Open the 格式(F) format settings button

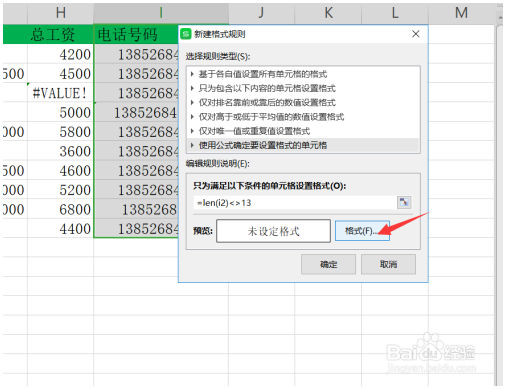(x=362, y=230)
